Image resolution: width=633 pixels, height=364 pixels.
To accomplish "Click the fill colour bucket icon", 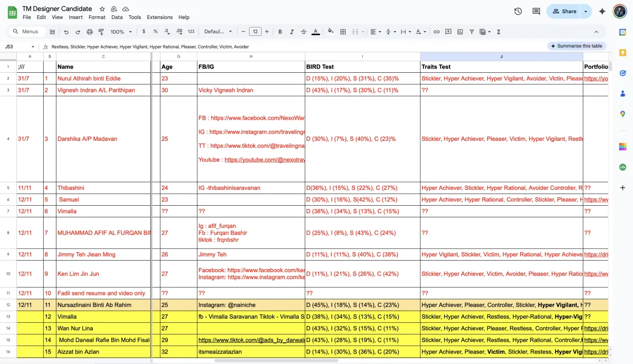I will [x=331, y=32].
